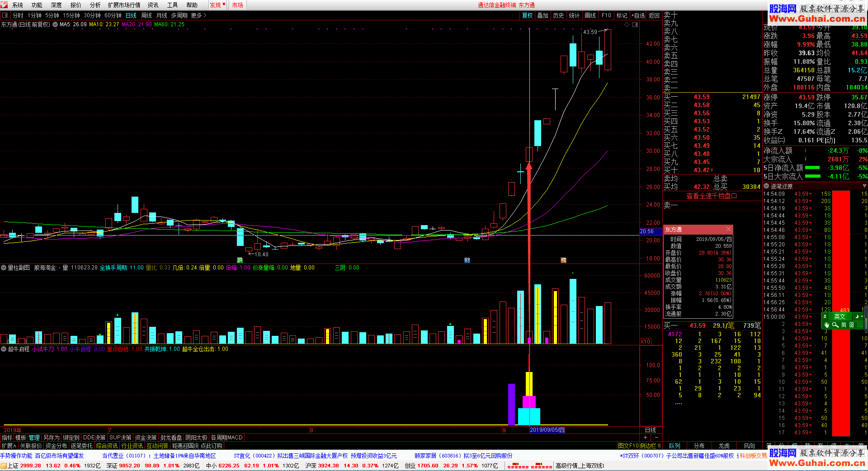Select 管理 tab at bottom

tap(34, 438)
